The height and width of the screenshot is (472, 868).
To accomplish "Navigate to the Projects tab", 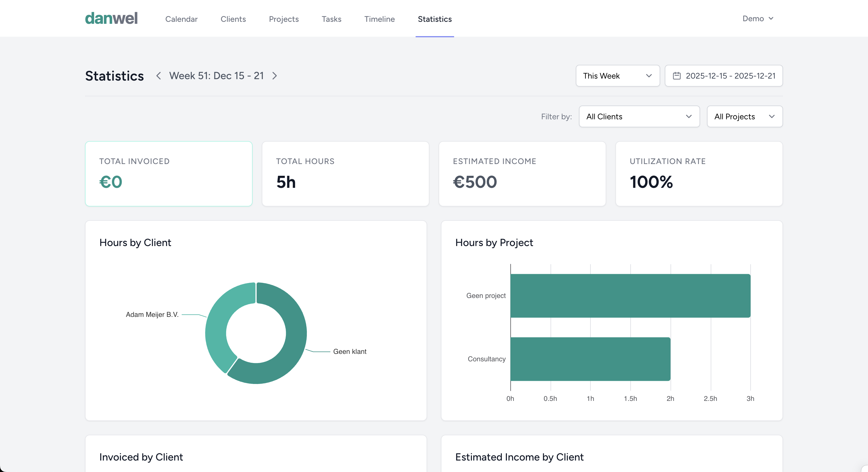I will [x=284, y=19].
